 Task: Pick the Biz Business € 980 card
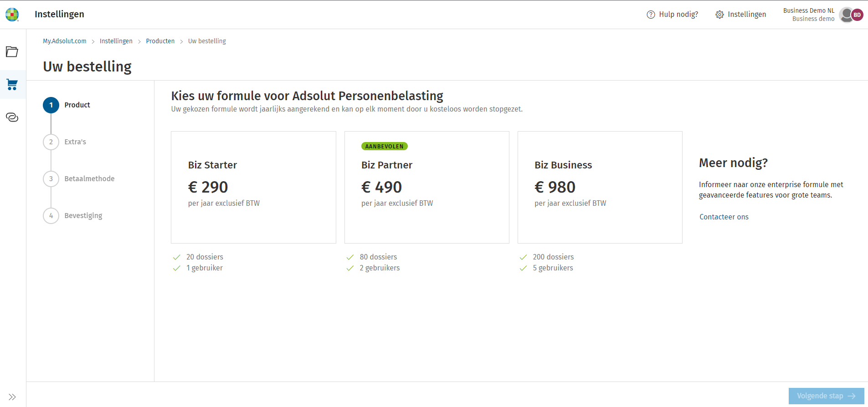(600, 187)
